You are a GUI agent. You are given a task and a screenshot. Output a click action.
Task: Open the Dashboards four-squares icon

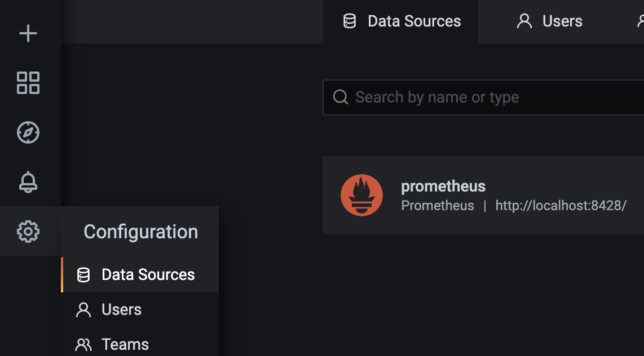(x=28, y=83)
